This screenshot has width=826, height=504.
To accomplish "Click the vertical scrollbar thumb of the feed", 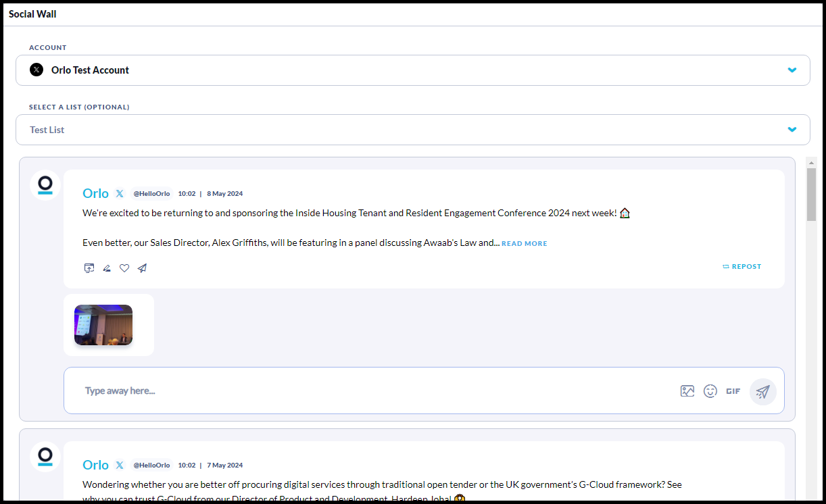I will click(812, 195).
